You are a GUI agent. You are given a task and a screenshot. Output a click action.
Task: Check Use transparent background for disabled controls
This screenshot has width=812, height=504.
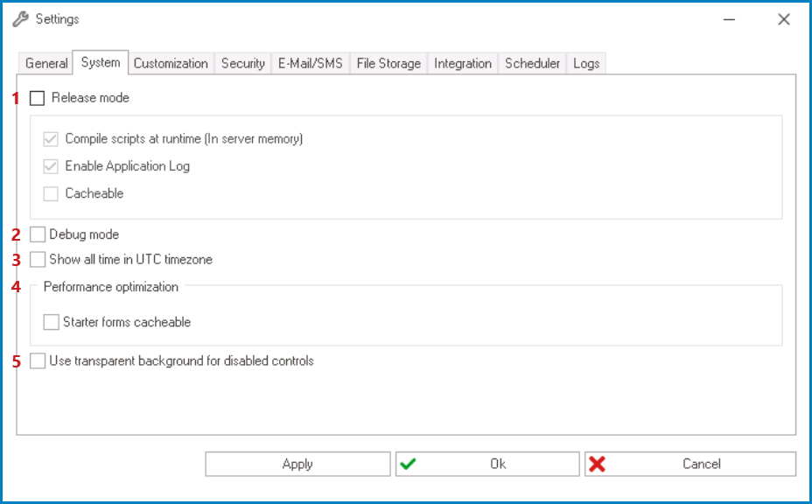[x=36, y=360]
